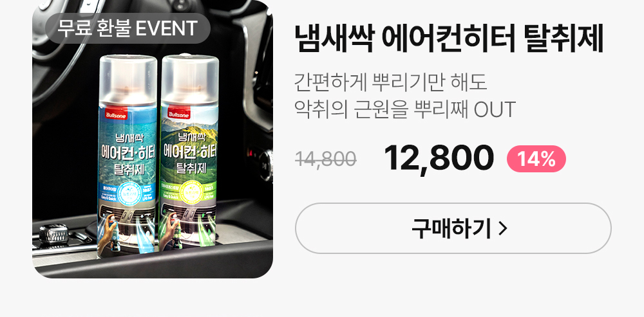This screenshot has height=317, width=644.
Task: Click the Bullsone logo on the green can
Action: [179, 115]
